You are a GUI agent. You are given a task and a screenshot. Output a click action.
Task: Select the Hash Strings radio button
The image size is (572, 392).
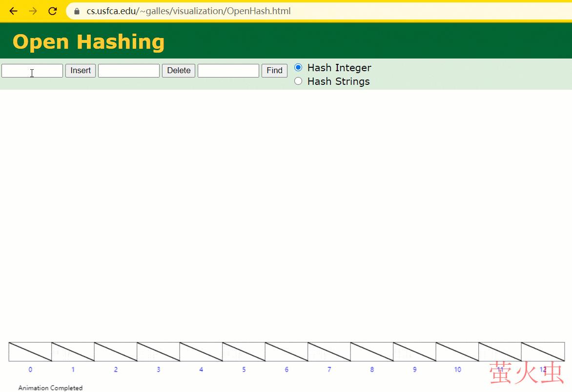pyautogui.click(x=298, y=81)
